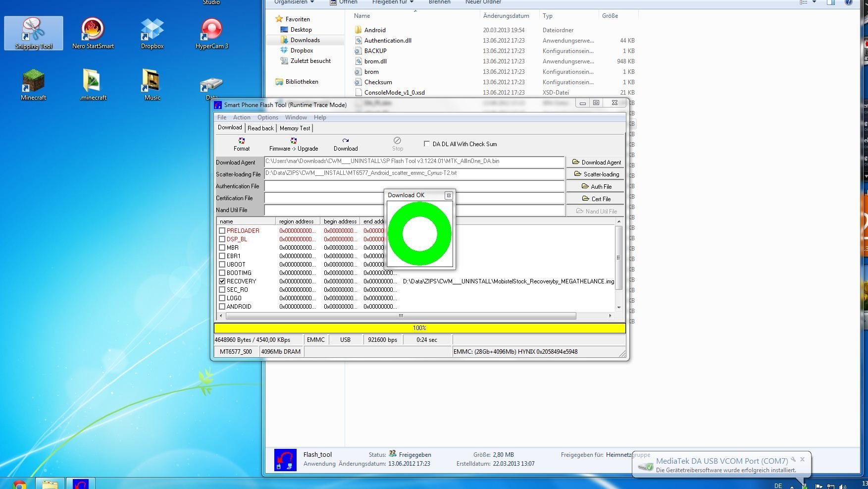Click Neuer Ordner in Explorer toolbar
The image size is (868, 489).
(x=483, y=2)
